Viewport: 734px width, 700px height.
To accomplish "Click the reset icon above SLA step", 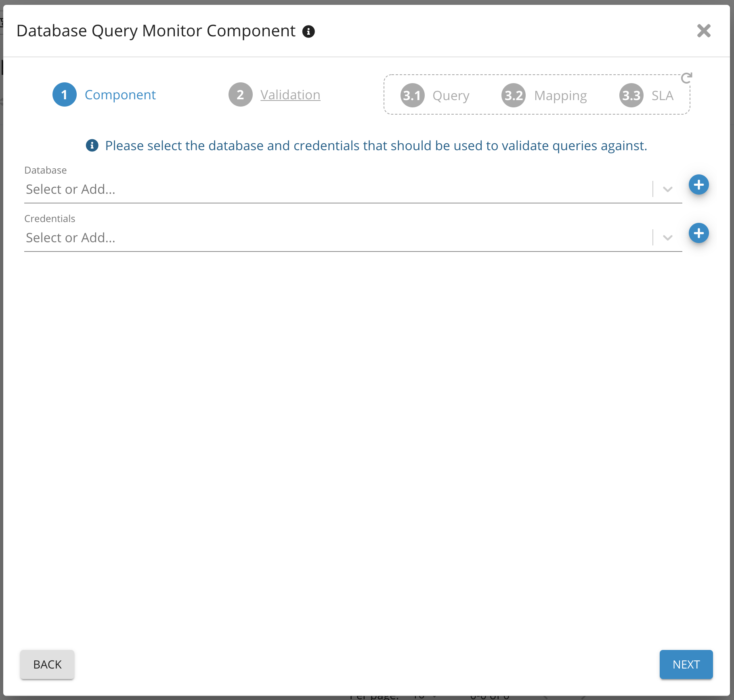I will tap(686, 78).
